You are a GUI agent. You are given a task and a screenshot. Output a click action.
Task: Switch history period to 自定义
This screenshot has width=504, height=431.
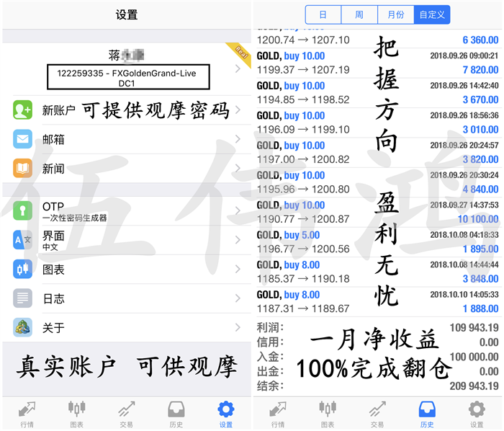click(x=432, y=14)
